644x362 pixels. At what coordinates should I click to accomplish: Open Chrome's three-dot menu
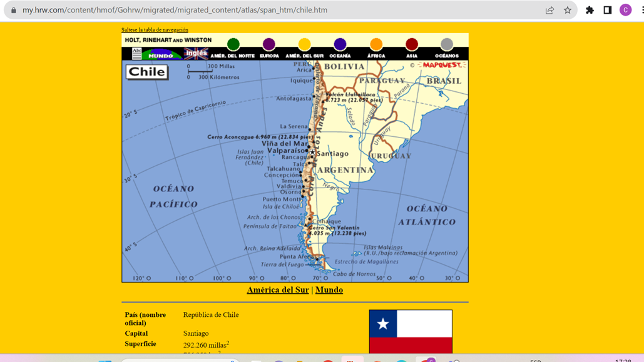(x=640, y=10)
